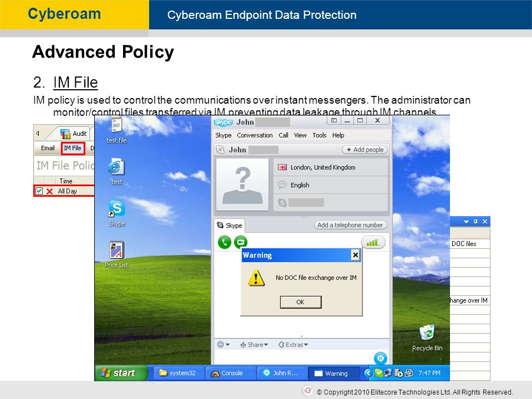Close the Warning dialog with X

point(355,255)
